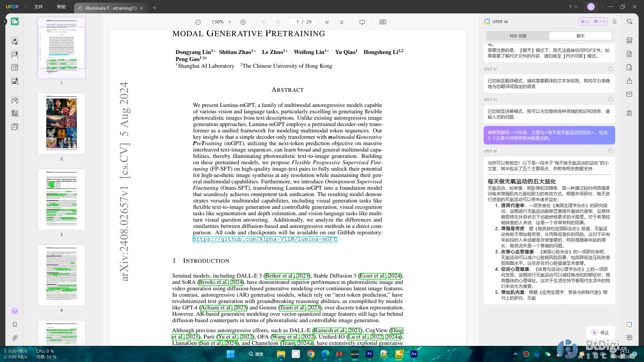
Task: Open the convert PDF icon on right sidebar
Action: pyautogui.click(x=629, y=54)
